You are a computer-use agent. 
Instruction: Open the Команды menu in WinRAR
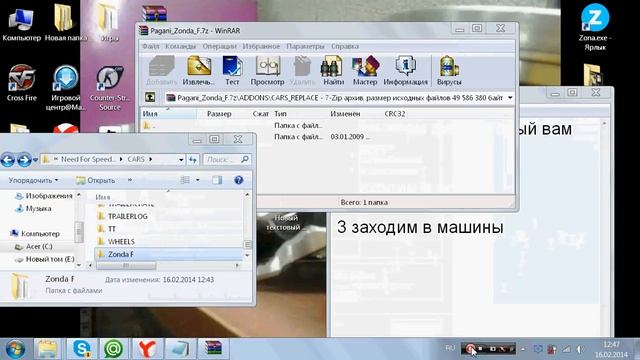point(180,46)
